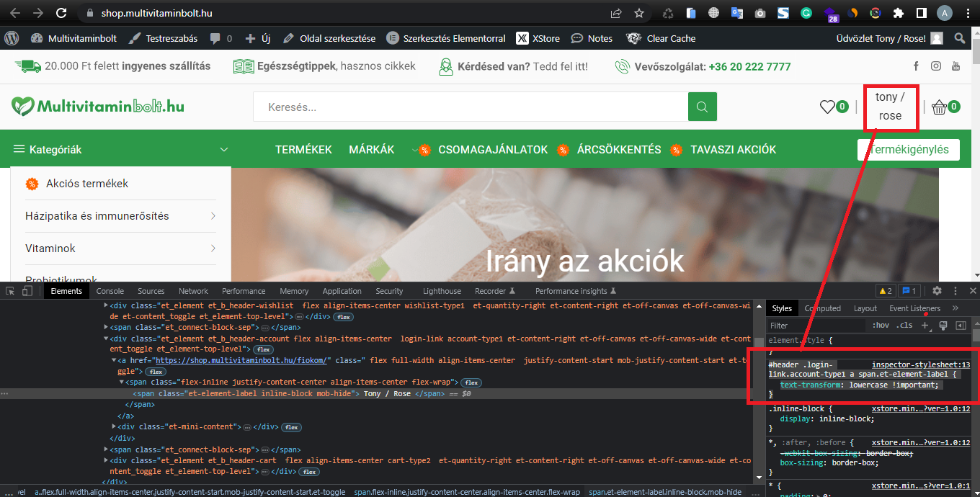This screenshot has width=980, height=497.
Task: Toggle the .cls element classes panel
Action: coord(904,326)
